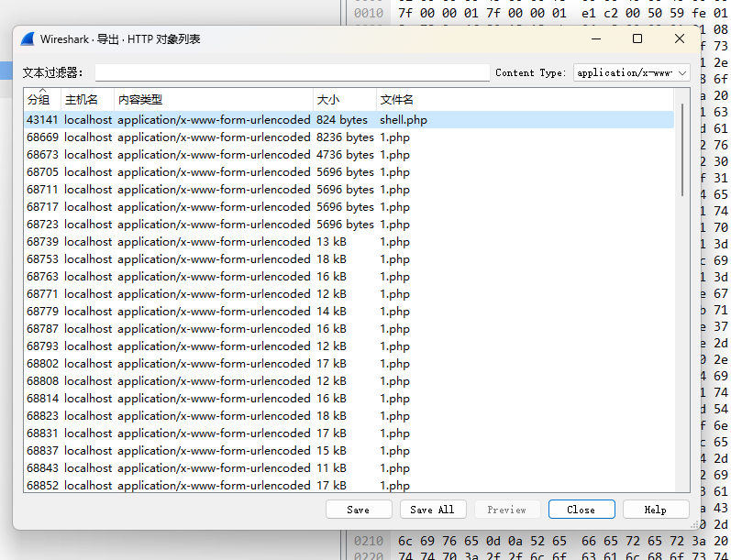Select the packet 68852 row
The width and height of the screenshot is (731, 560).
349,485
